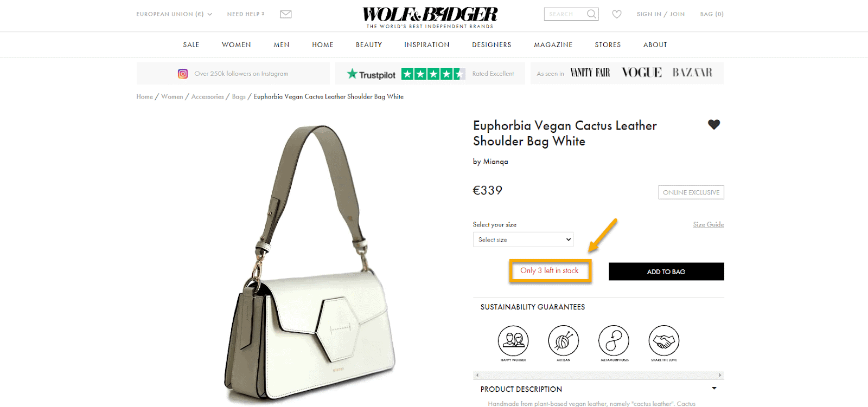Collapse the Product Description section
The height and width of the screenshot is (407, 868).
714,389
